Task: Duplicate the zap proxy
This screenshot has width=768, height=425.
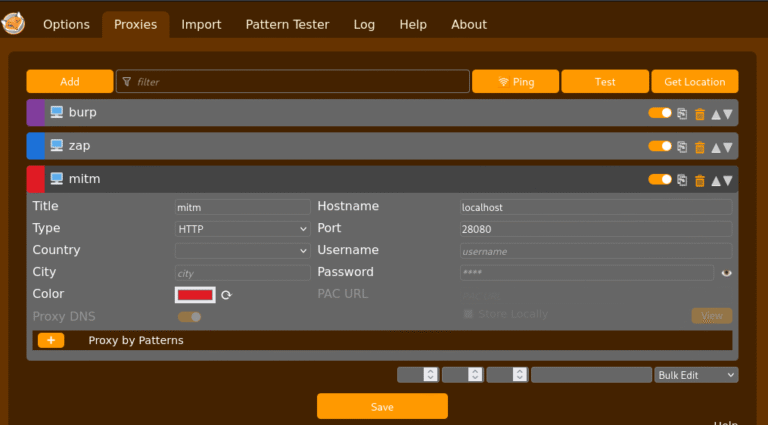Action: click(x=682, y=147)
